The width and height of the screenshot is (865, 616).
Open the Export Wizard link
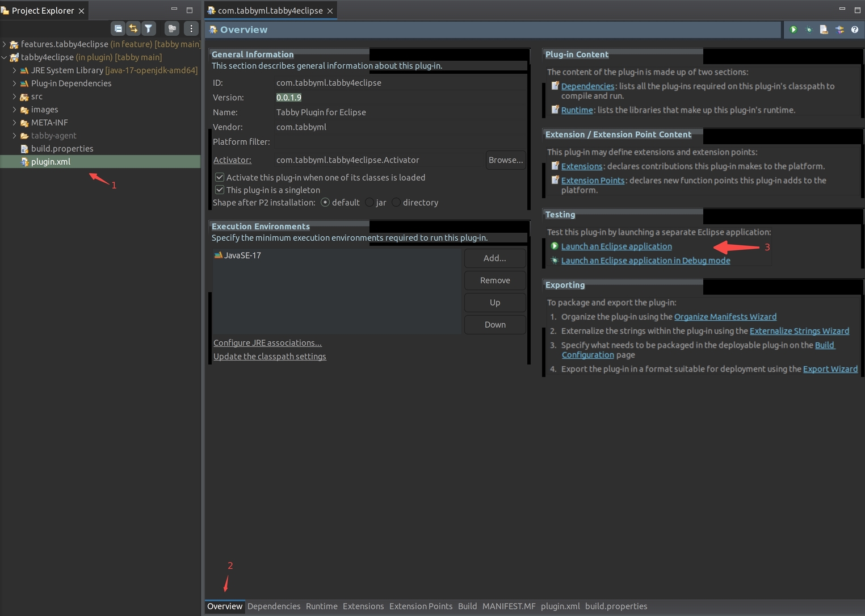click(830, 369)
